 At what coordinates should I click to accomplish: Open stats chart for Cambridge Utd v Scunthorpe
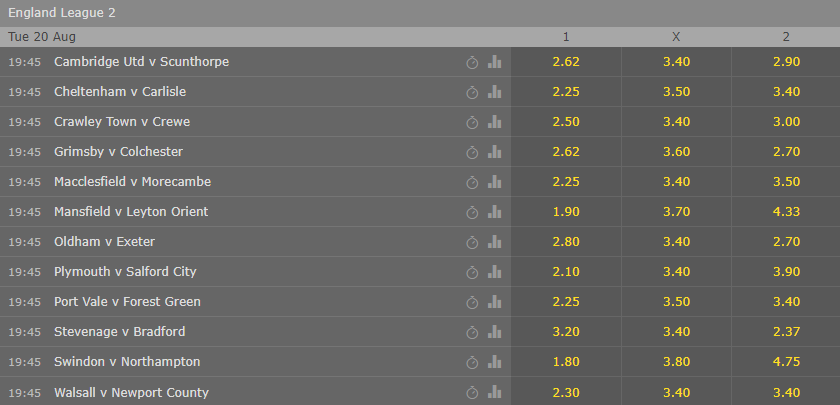click(x=494, y=62)
